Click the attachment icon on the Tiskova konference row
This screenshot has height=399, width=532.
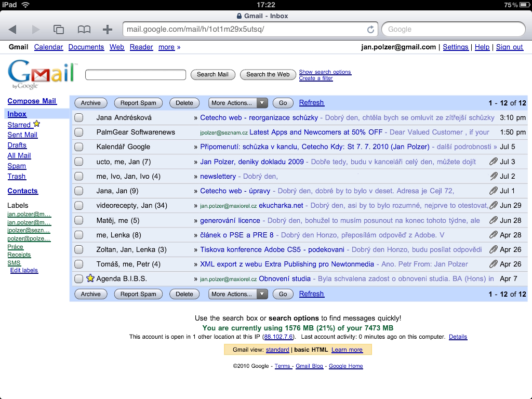pyautogui.click(x=493, y=249)
